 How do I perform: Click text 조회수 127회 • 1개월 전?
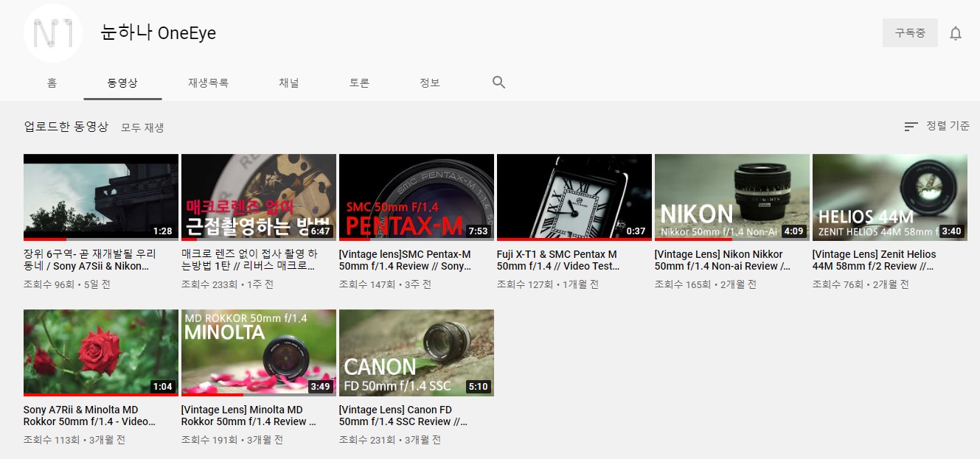[548, 284]
